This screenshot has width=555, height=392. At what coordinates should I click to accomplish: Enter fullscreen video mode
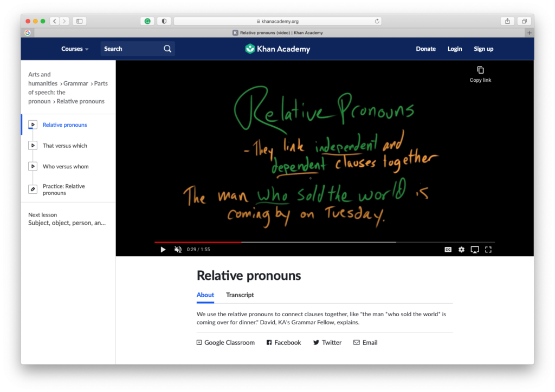(488, 249)
